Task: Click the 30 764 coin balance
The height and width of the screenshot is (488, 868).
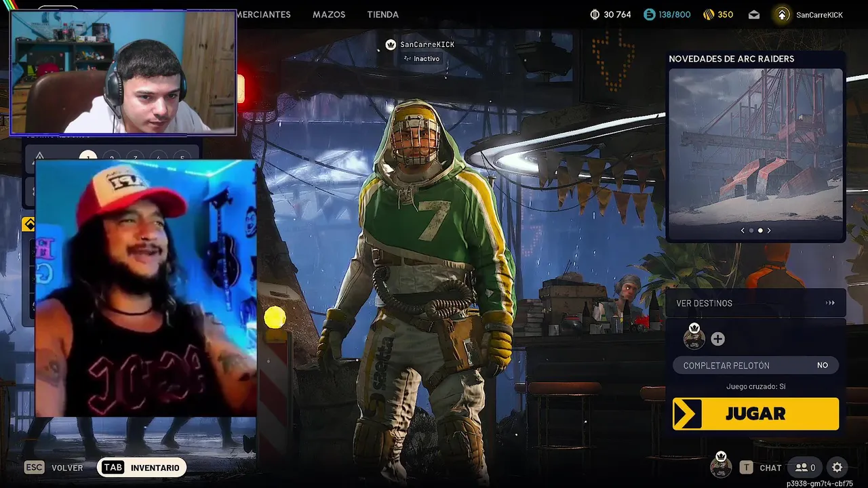Action: 617,14
